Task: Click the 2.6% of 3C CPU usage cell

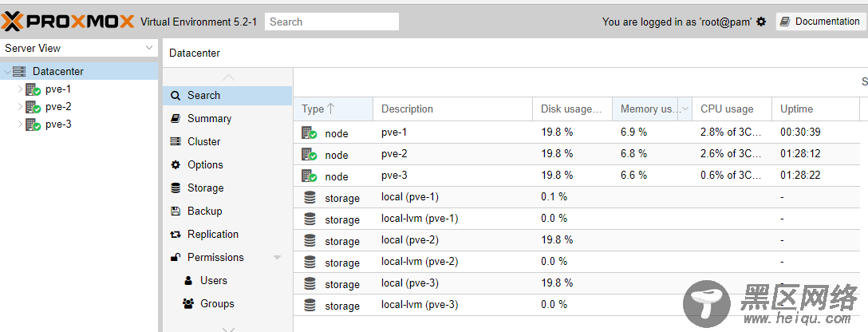Action: coord(732,154)
